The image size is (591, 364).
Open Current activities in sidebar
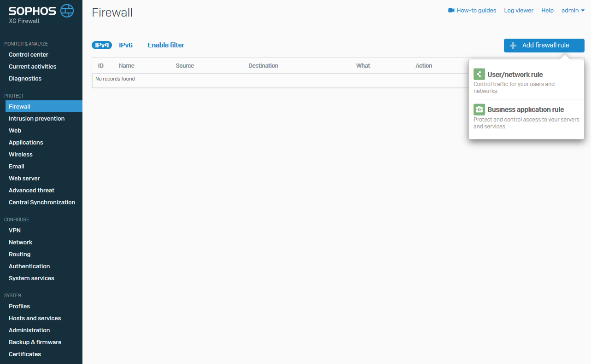[x=33, y=67]
